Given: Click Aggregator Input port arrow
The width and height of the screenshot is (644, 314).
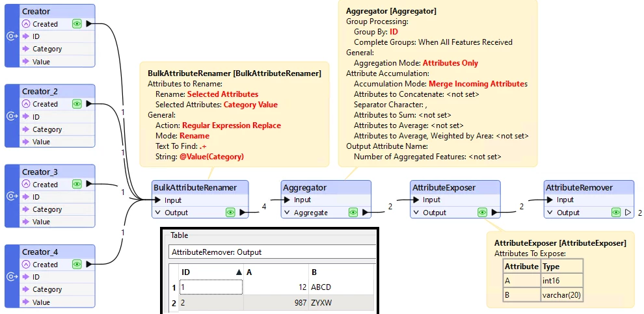Looking at the screenshot, I should click(x=288, y=200).
